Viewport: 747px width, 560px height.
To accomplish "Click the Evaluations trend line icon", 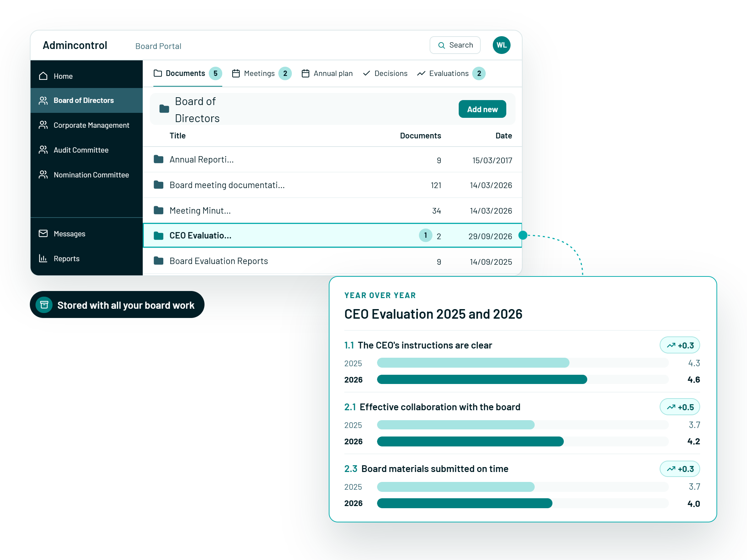I will [421, 73].
